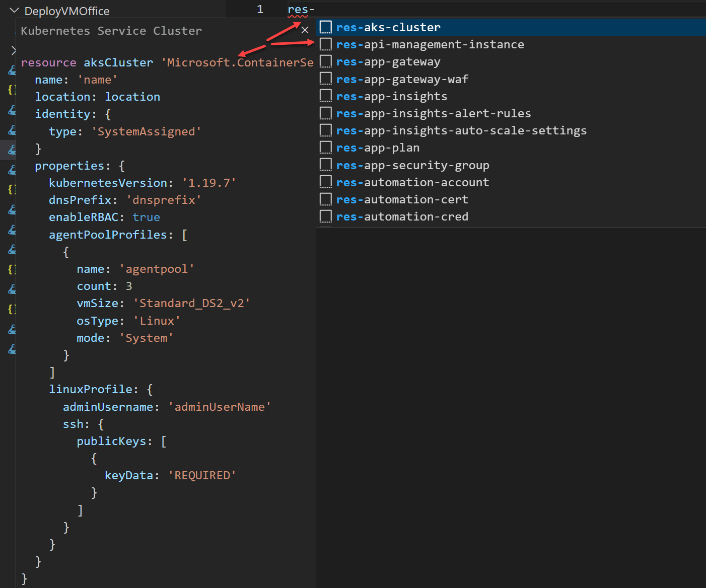Click the osType 'Linux' value
The height and width of the screenshot is (588, 706).
157,321
